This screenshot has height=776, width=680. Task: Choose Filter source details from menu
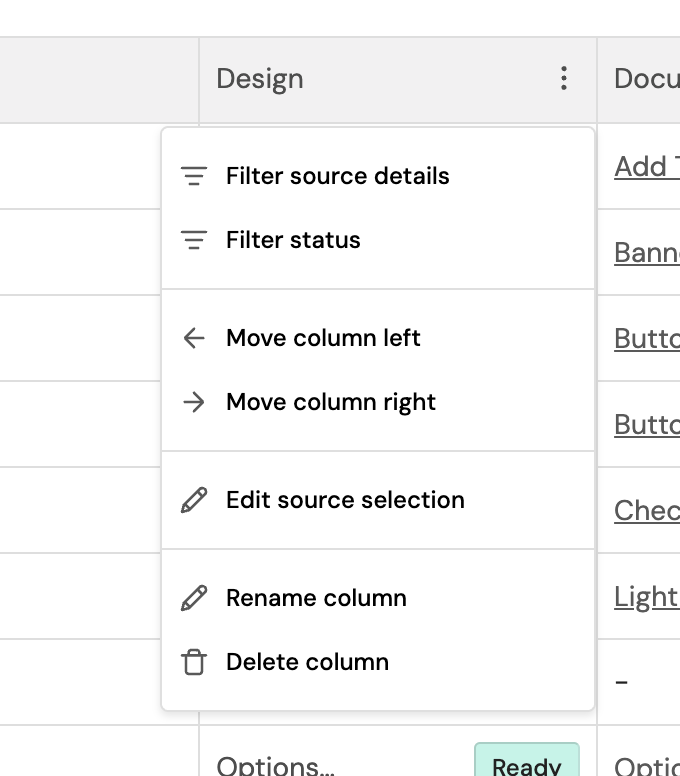click(x=337, y=177)
